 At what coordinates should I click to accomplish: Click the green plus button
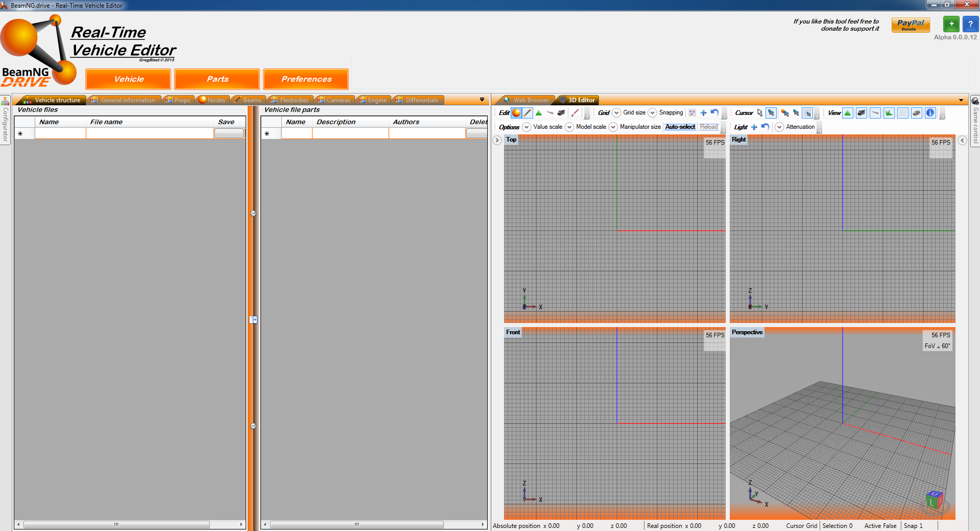click(x=951, y=24)
